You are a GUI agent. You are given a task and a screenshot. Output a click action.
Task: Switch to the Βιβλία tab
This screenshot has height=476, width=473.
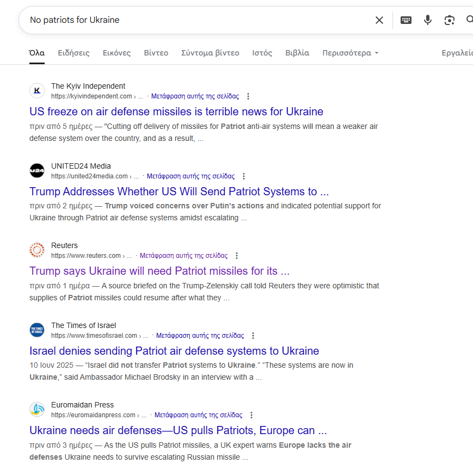click(297, 53)
